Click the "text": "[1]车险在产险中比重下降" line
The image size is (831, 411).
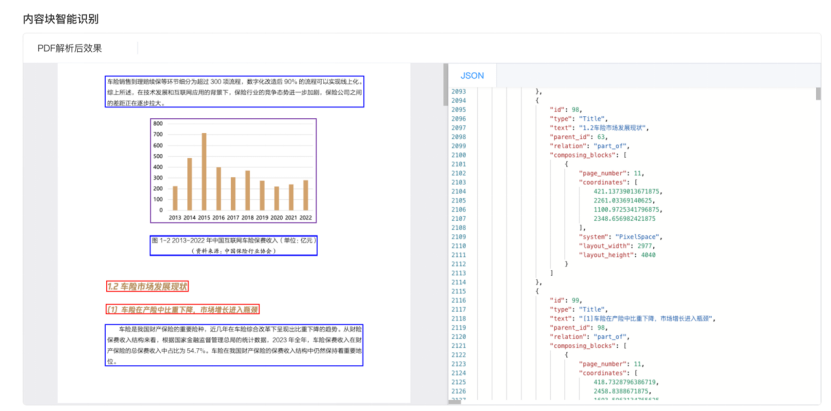point(633,318)
